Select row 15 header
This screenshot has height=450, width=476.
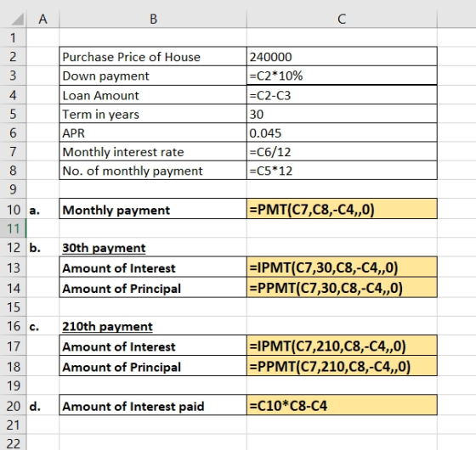[13, 307]
